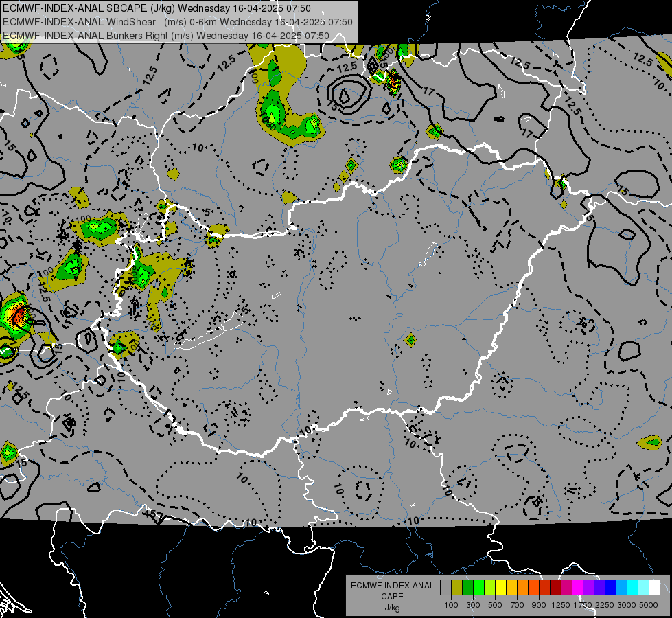Click the SBCAPE (J/kg) title line
Image resolution: width=672 pixels, height=618 pixels.
tap(157, 8)
